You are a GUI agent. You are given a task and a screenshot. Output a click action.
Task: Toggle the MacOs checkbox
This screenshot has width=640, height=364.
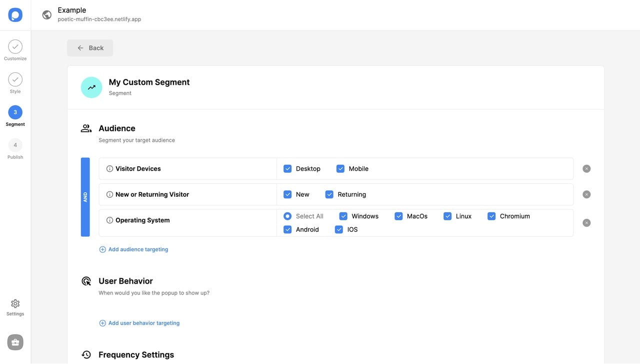(x=398, y=216)
